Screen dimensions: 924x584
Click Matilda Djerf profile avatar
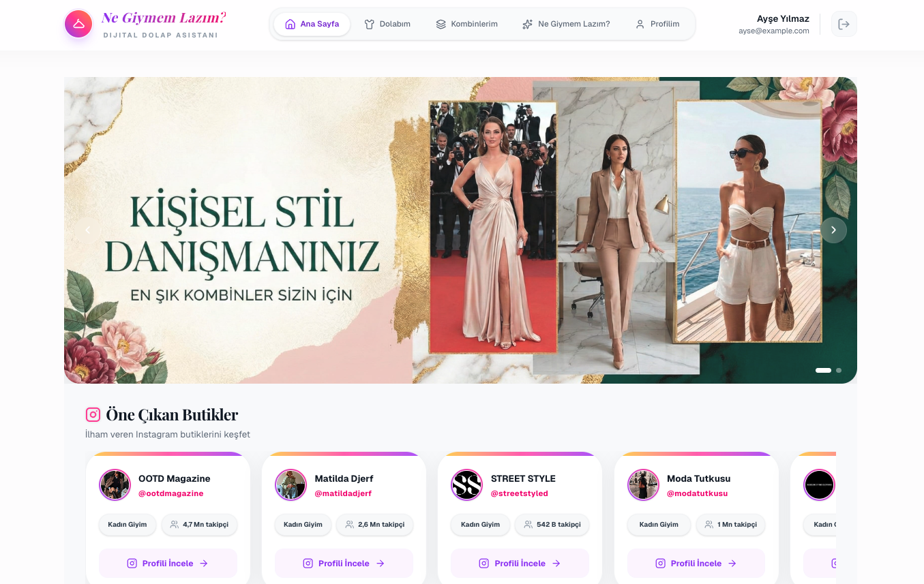(x=290, y=485)
